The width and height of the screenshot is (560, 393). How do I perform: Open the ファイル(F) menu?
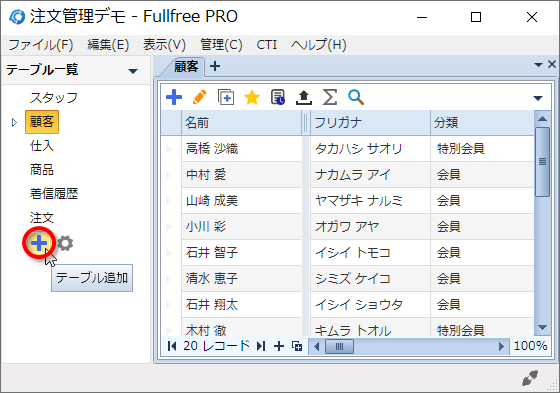click(x=41, y=45)
